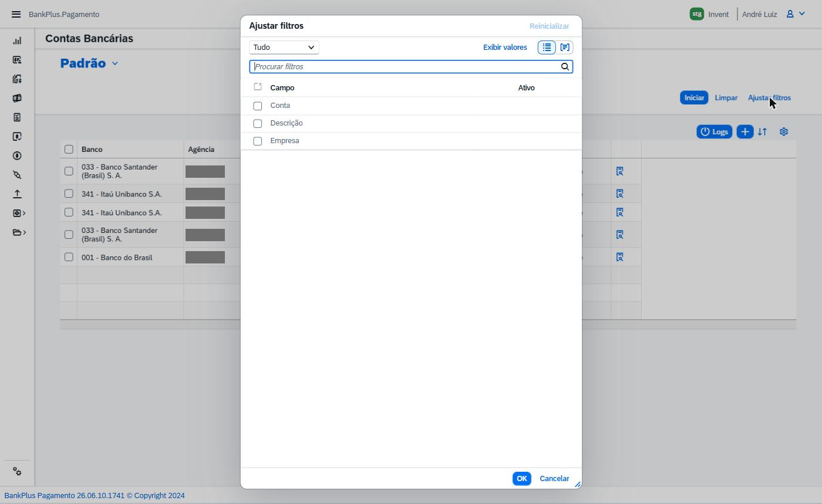
Task: Click the dollar coin circle sidebar icon
Action: pyautogui.click(x=17, y=155)
